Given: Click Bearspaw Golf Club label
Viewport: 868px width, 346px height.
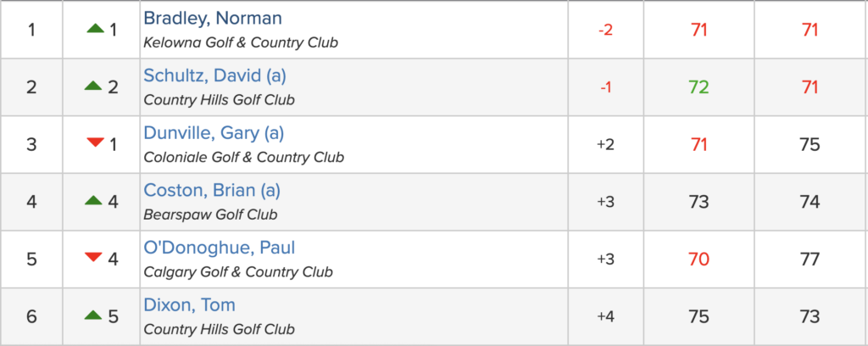Looking at the screenshot, I should 210,215.
